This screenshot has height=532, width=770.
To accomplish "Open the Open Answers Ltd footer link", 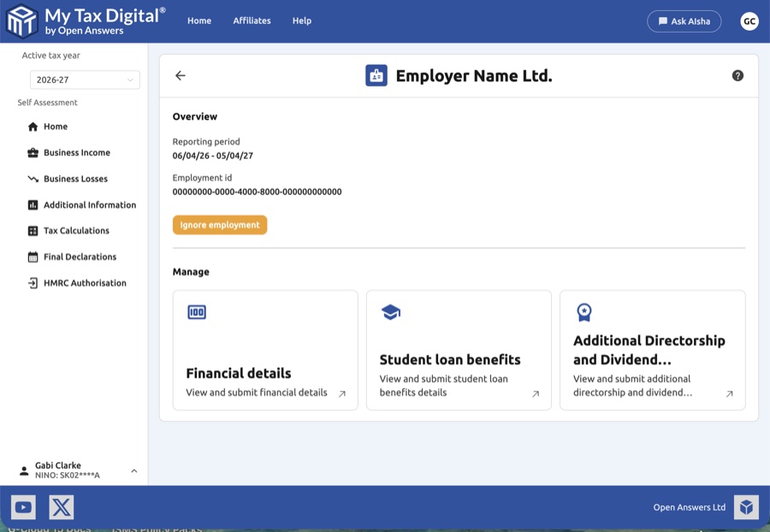I will (689, 506).
